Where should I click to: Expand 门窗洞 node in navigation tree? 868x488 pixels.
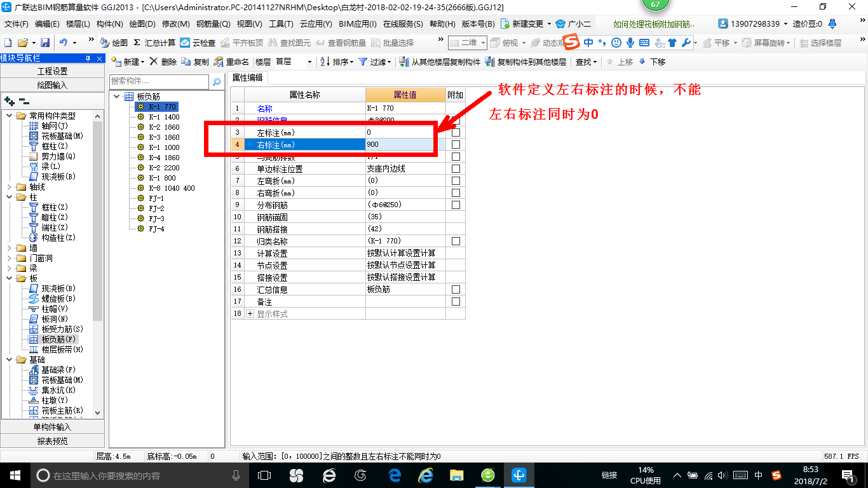9,258
